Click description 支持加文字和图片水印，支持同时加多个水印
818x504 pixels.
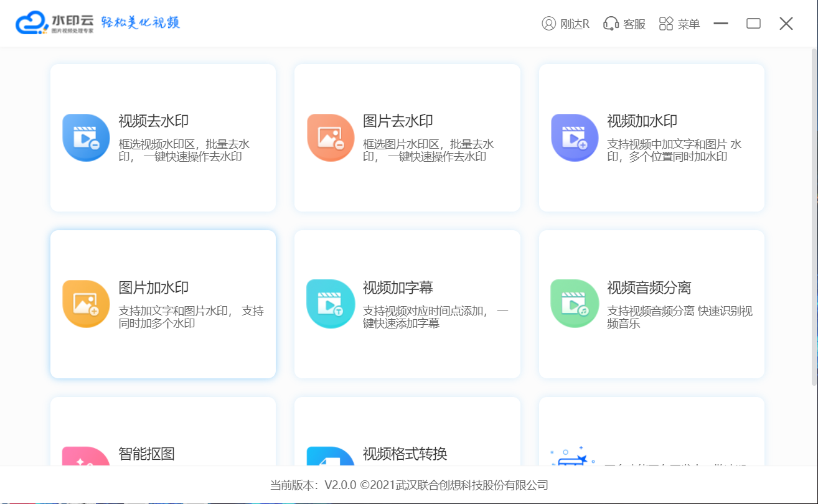191,317
